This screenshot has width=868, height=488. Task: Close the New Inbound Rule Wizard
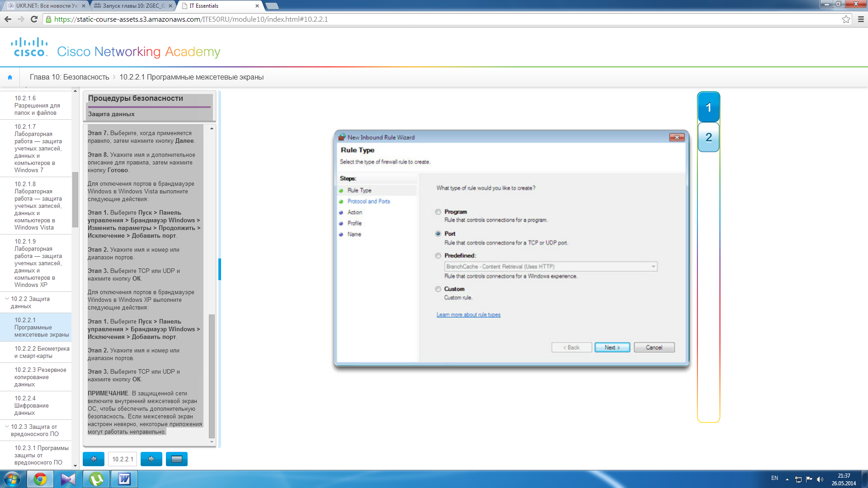(677, 137)
